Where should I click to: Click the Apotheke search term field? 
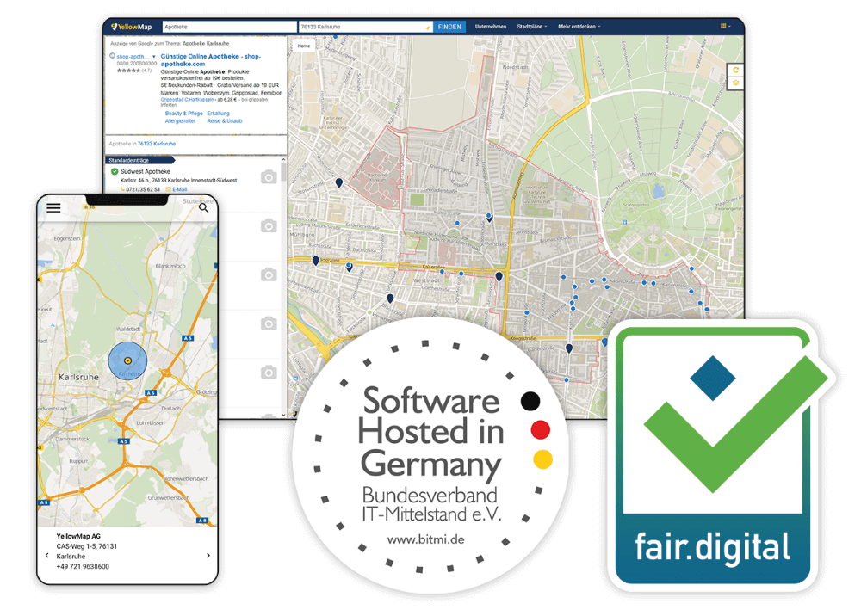point(230,27)
